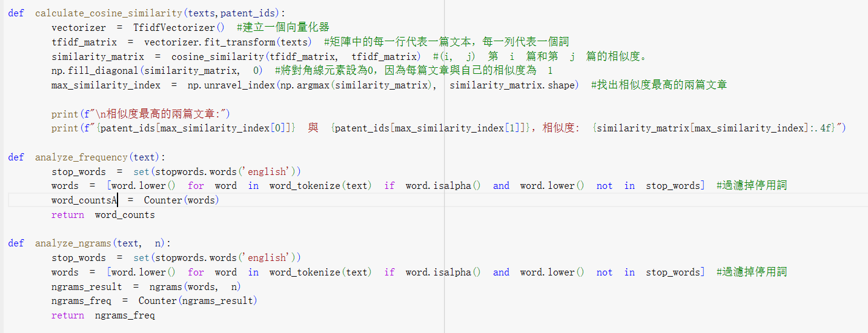
Task: Click the analyze_frequency function name
Action: (82, 157)
